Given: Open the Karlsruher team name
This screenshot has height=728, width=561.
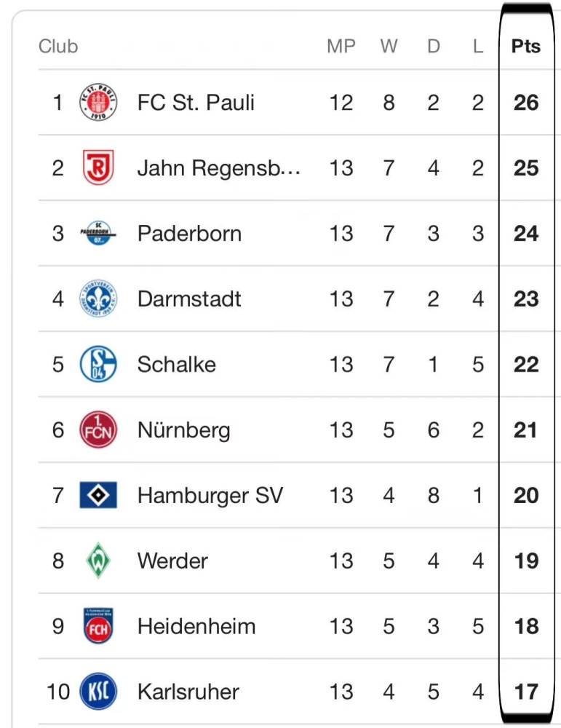Looking at the screenshot, I should (188, 692).
